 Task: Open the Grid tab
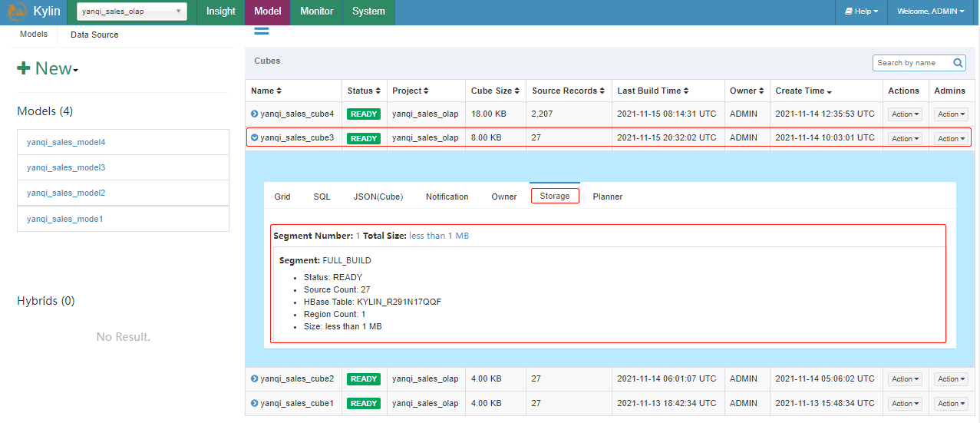pos(282,197)
